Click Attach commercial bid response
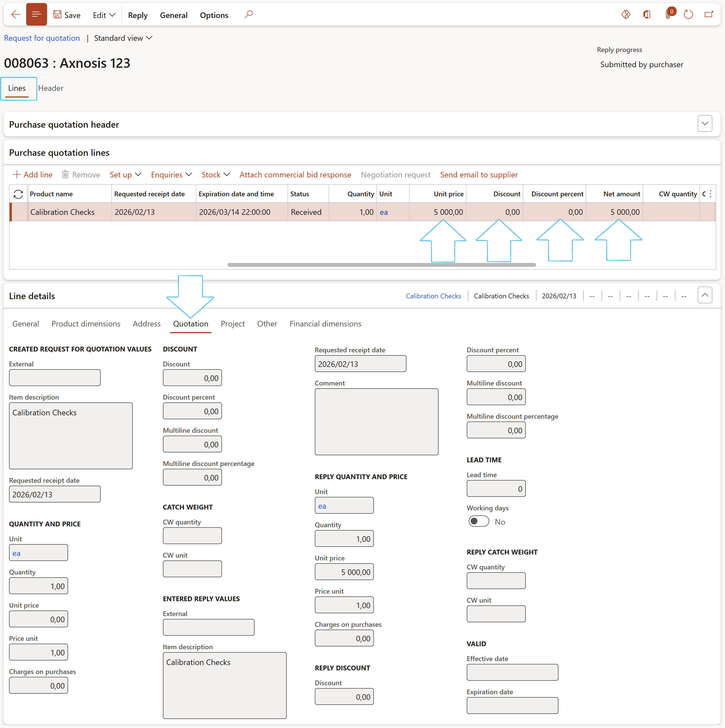The height and width of the screenshot is (728, 725). tap(295, 175)
